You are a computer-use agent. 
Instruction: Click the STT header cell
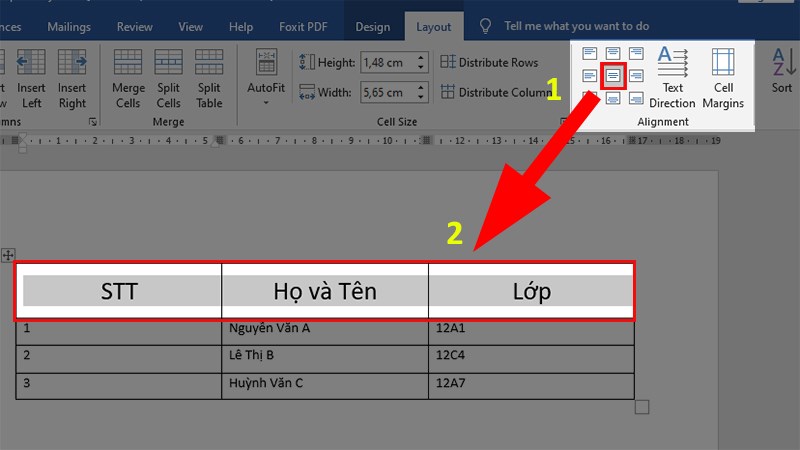(x=119, y=291)
